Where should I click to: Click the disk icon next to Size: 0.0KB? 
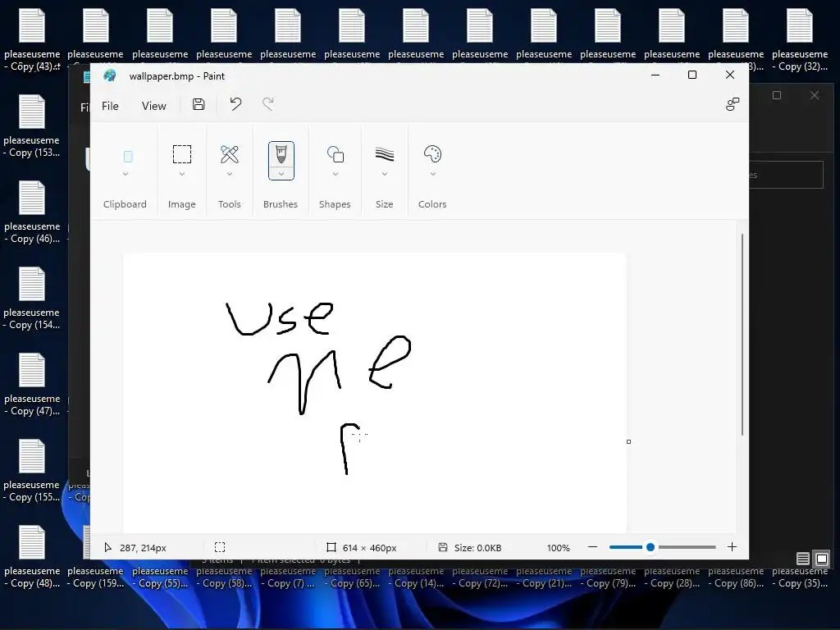[442, 547]
